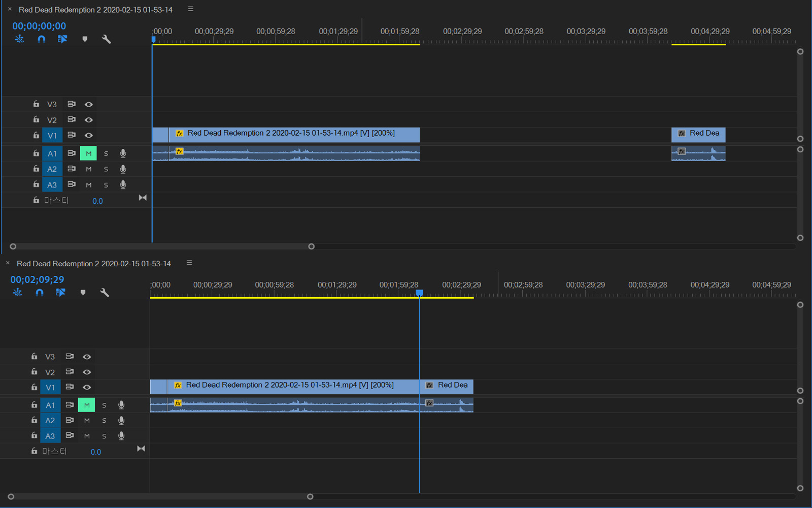Select bottom Red Dead Redemption 2 sequence tab
812x508 pixels.
[94, 264]
